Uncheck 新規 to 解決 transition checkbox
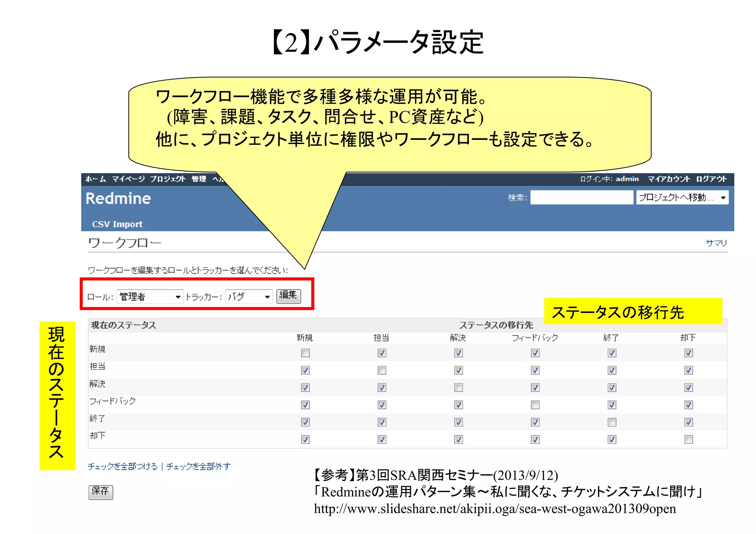This screenshot has width=756, height=534. [x=458, y=353]
